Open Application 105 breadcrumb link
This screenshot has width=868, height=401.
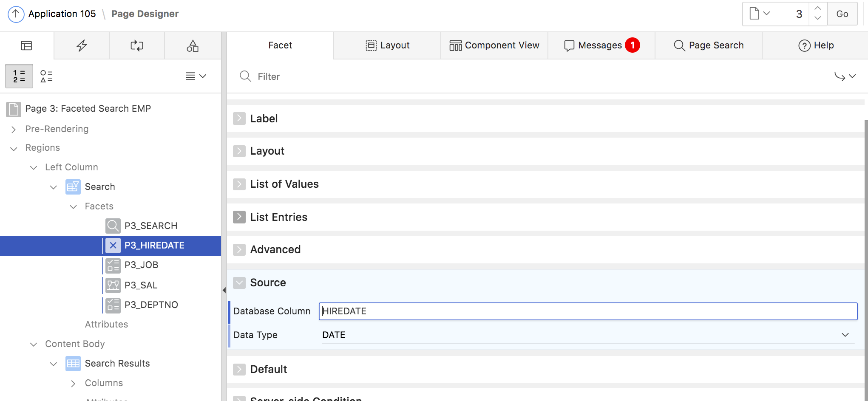coord(62,14)
